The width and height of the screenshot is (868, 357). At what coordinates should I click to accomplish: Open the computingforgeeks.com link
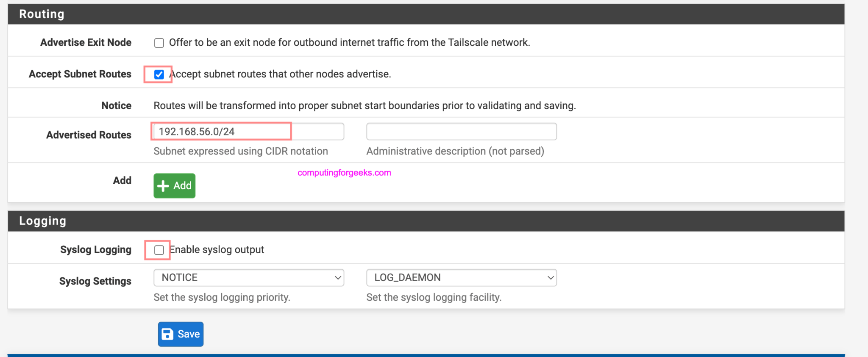click(x=344, y=173)
